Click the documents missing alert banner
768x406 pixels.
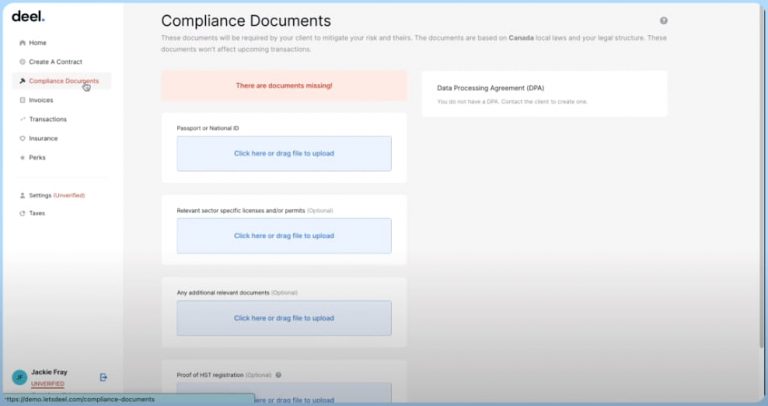tap(284, 86)
